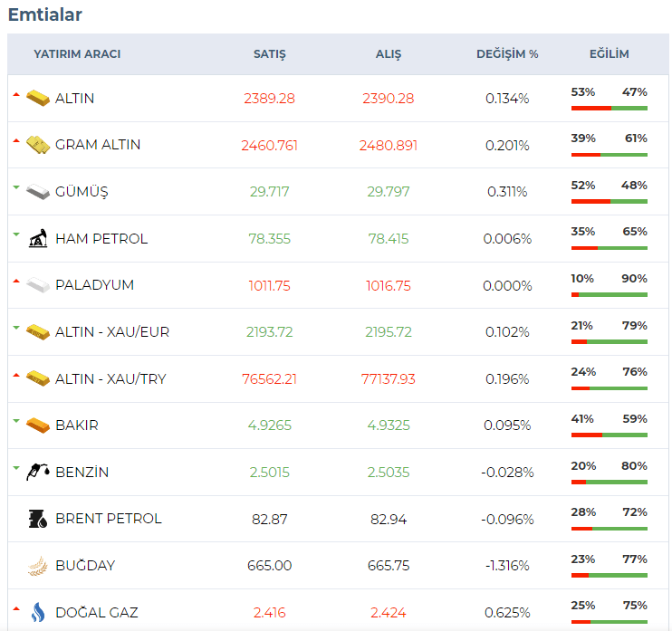Click the gold bar icon beside ALTIN
672x631 pixels.
(37, 98)
